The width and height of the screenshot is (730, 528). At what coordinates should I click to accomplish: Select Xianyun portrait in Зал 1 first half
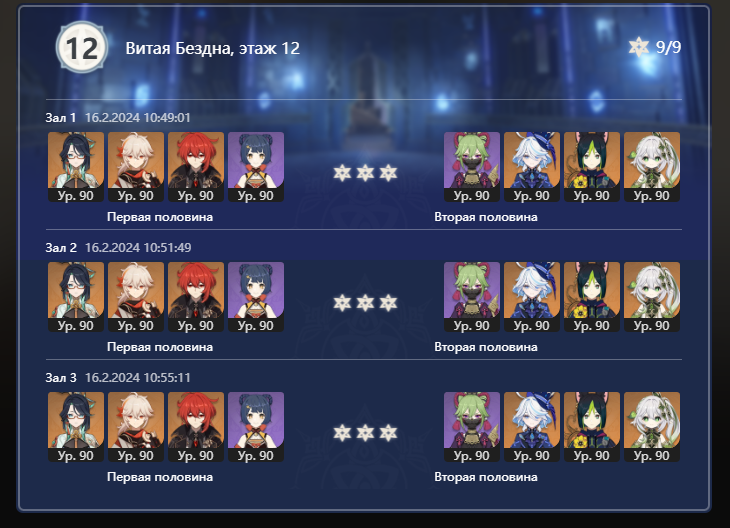click(x=76, y=167)
